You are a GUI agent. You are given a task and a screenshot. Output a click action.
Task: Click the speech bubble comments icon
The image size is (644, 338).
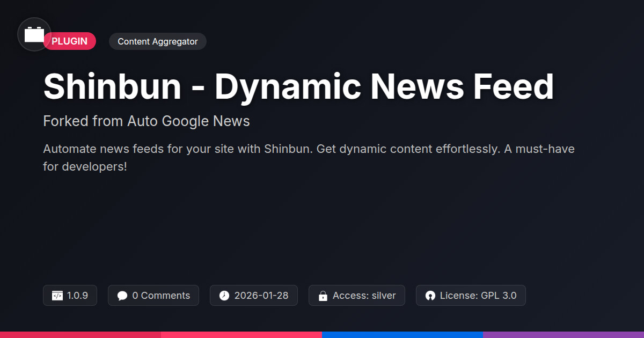(x=122, y=296)
